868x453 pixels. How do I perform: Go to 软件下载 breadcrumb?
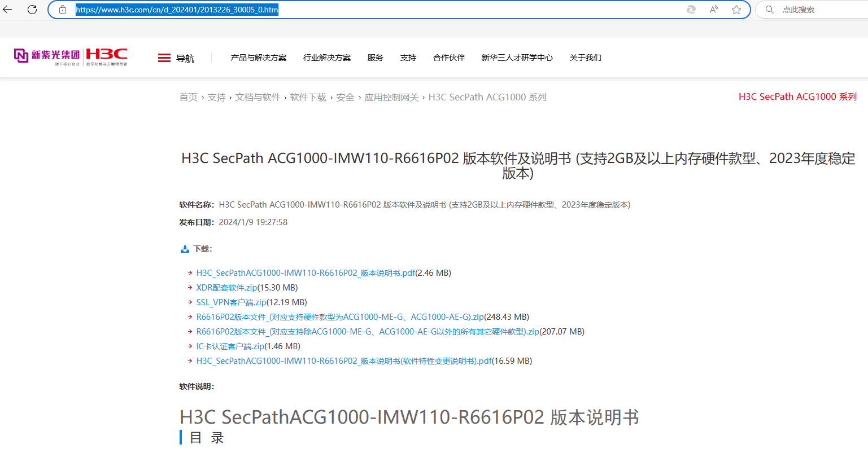(308, 97)
